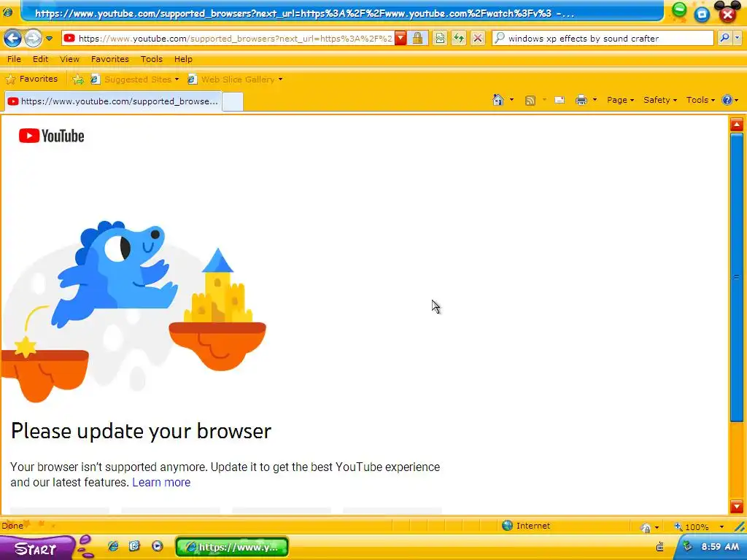This screenshot has width=747, height=560.
Task: Open the Tools menu in menu bar
Action: (x=152, y=59)
